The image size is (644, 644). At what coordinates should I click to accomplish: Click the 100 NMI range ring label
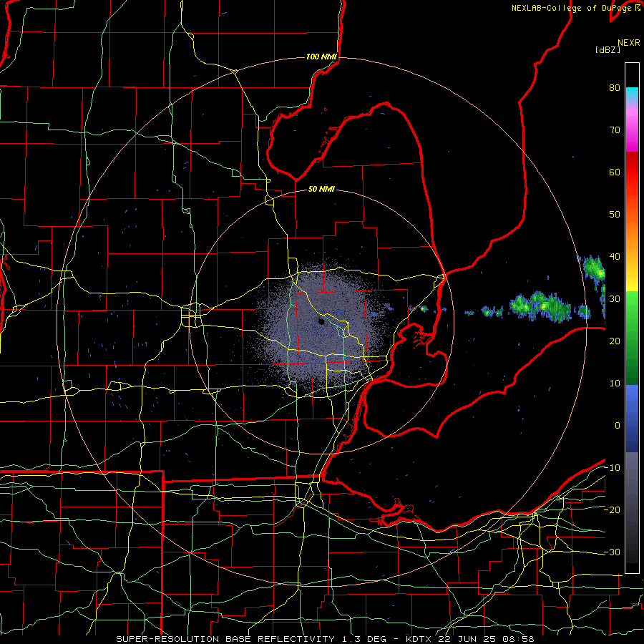321,57
